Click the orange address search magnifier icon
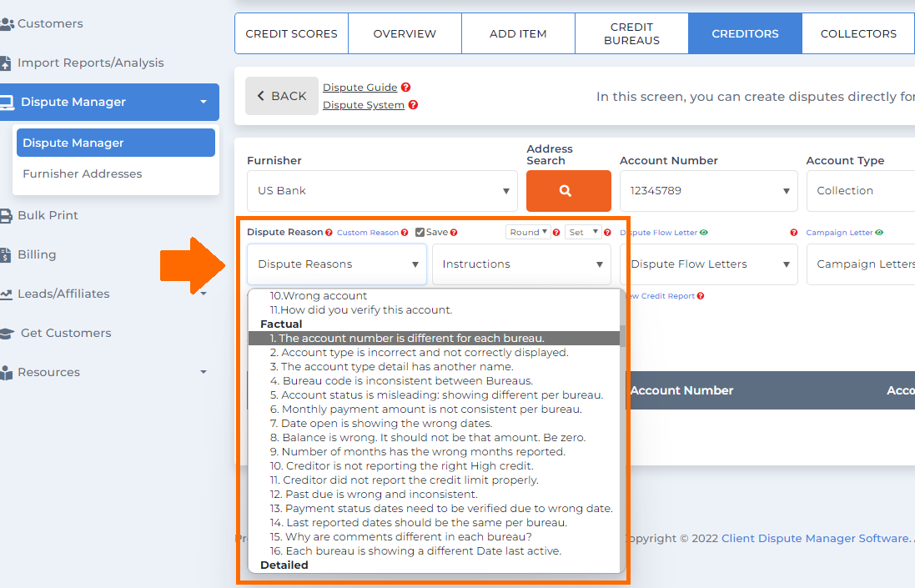 [568, 191]
